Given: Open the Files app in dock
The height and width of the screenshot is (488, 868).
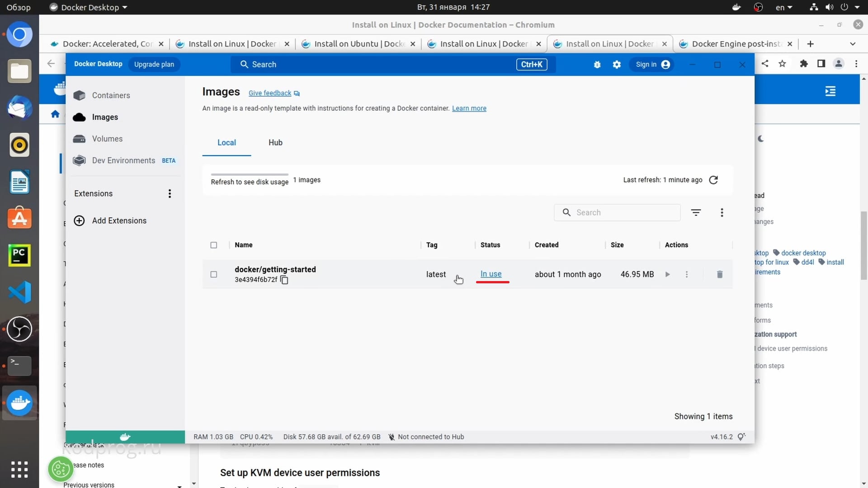Looking at the screenshot, I should tap(19, 71).
